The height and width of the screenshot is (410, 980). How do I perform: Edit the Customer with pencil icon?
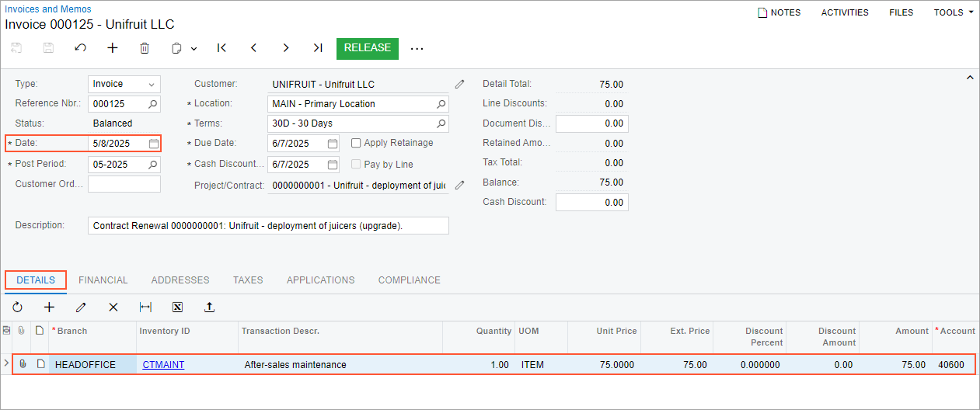pyautogui.click(x=459, y=84)
